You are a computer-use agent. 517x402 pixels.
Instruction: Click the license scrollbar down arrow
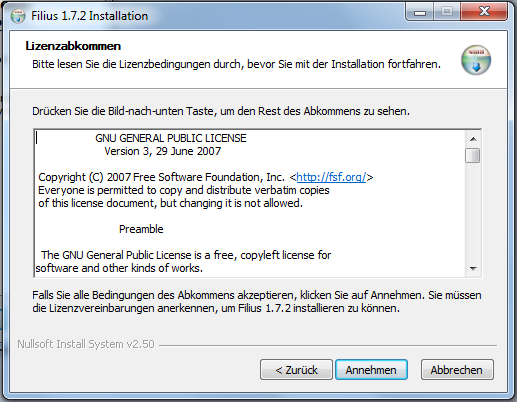click(x=473, y=268)
